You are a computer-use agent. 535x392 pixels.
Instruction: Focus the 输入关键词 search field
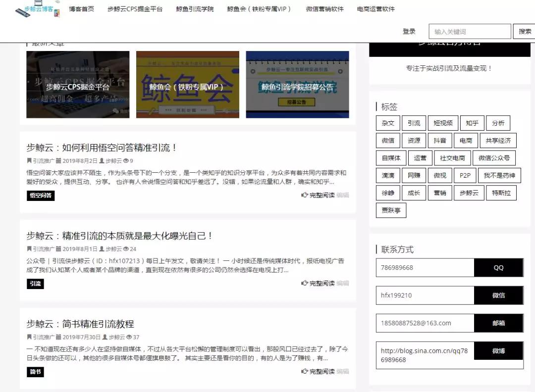pyautogui.click(x=470, y=31)
